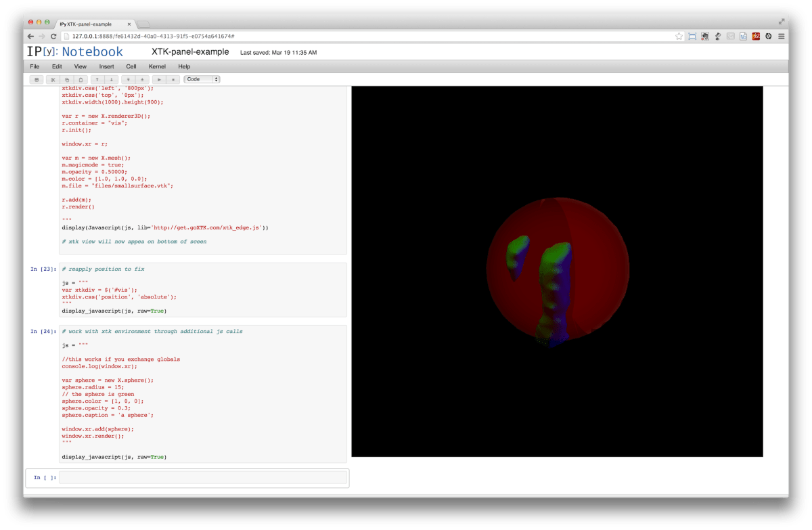812x530 pixels.
Task: Click the screen capture extension icon
Action: click(692, 36)
